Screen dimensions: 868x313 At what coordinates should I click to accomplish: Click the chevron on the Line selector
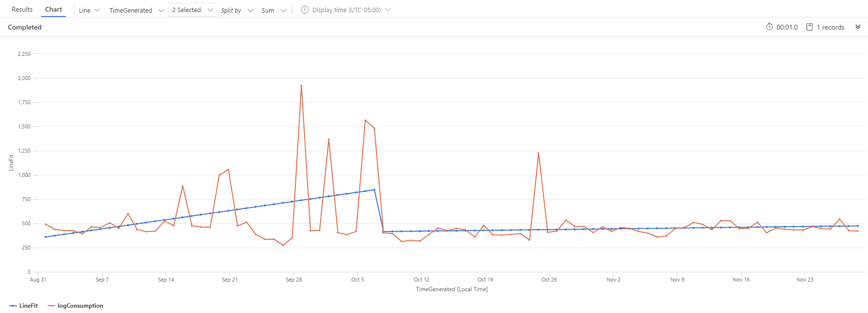pos(97,10)
